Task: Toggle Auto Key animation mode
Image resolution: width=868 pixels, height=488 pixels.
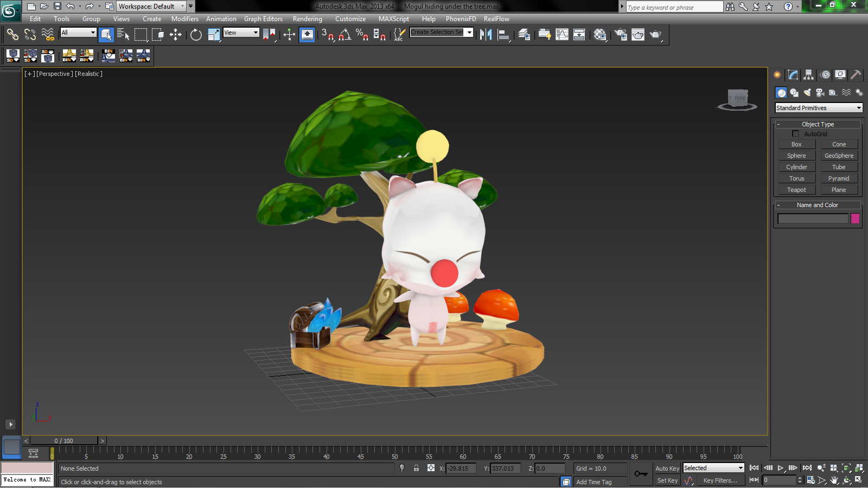Action: 667,468
